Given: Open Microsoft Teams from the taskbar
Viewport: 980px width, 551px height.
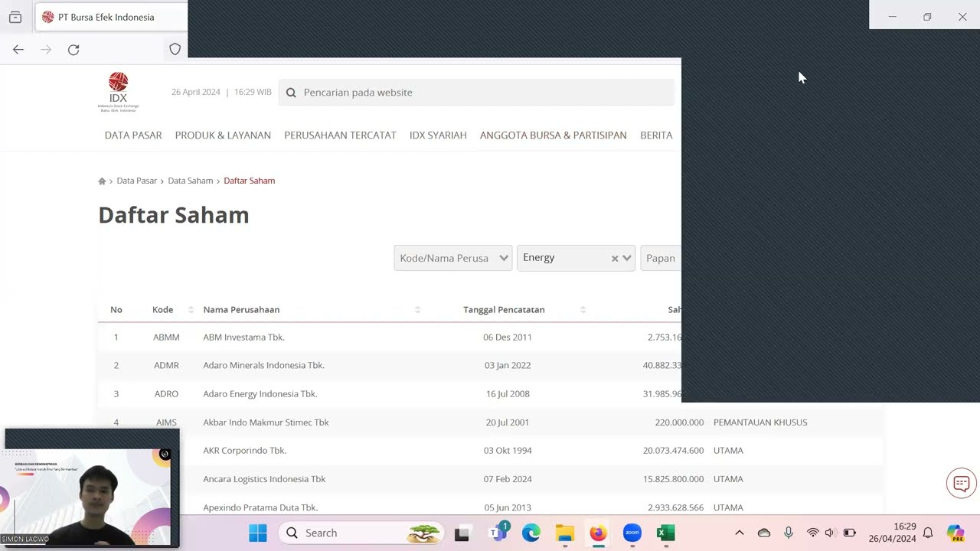Looking at the screenshot, I should 498,532.
